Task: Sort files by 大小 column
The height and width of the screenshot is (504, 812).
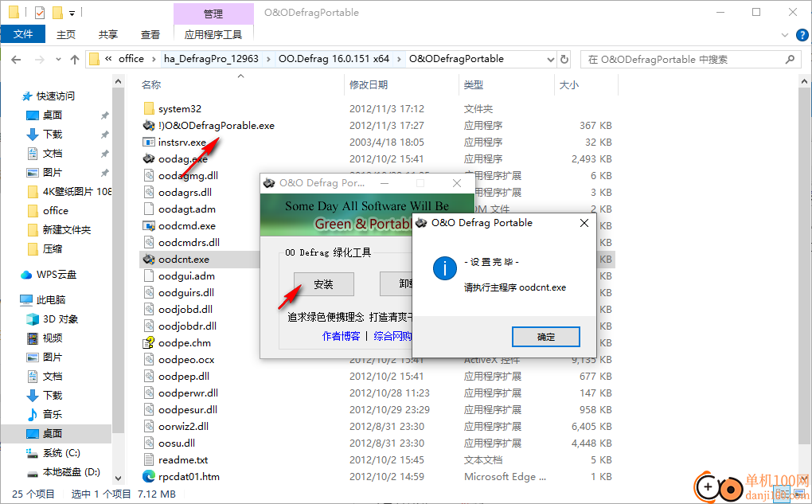Action: [x=568, y=84]
